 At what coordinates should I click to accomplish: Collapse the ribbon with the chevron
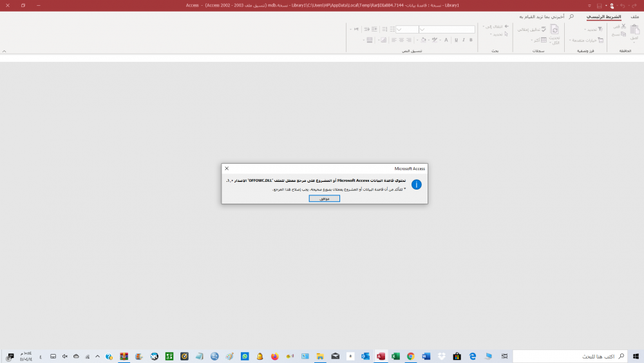4,52
